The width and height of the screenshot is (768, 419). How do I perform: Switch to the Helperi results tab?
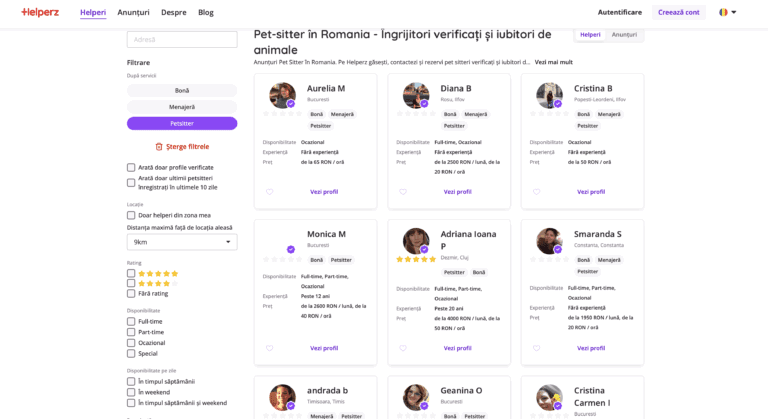tap(590, 35)
